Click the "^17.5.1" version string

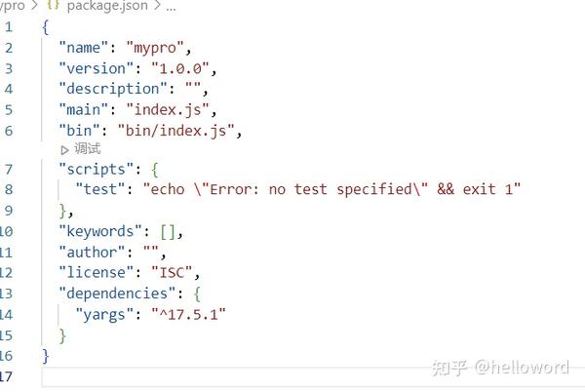(188, 313)
